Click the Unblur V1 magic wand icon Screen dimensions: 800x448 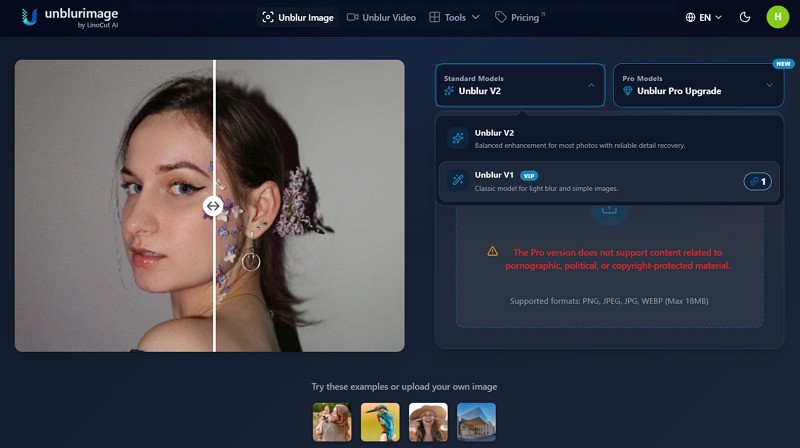(x=458, y=180)
